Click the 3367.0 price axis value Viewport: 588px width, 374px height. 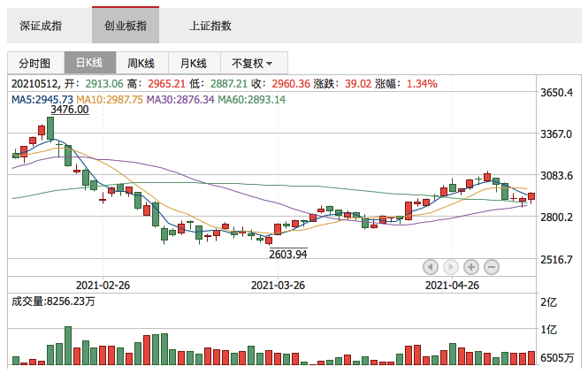pyautogui.click(x=556, y=134)
